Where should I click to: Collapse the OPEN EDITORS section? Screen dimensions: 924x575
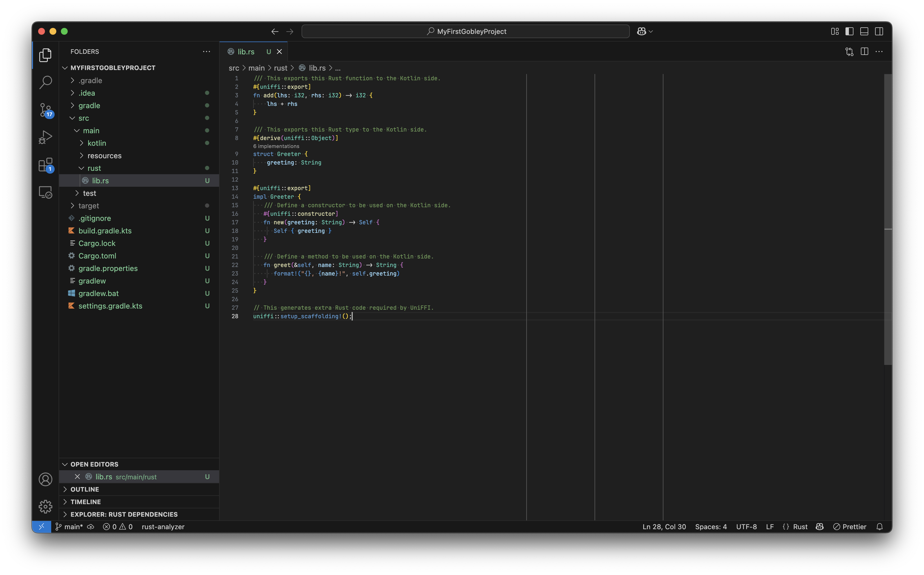(x=139, y=464)
